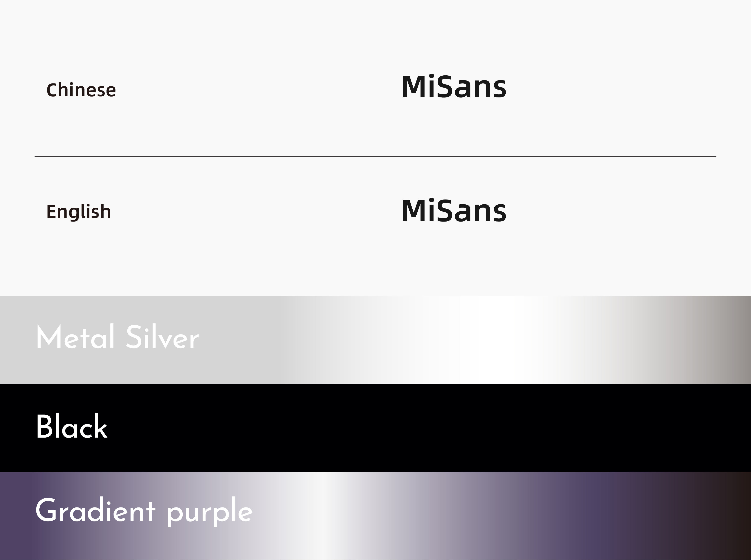Click the MiSans text beside Chinese

click(453, 87)
